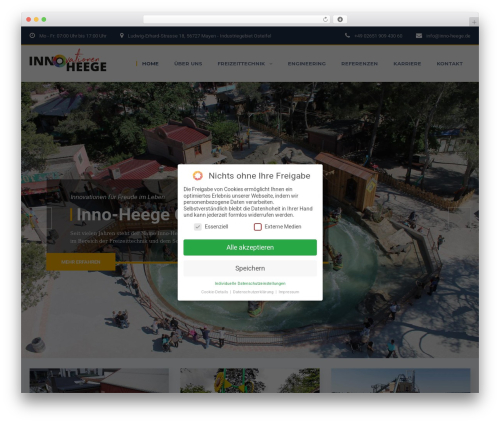The image size is (500, 423).
Task: Click the green maximize window dot
Action: [44, 20]
